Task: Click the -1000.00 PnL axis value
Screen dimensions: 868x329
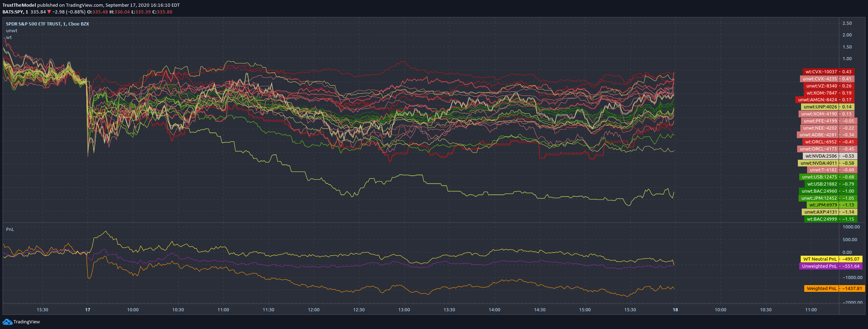Action: coord(852,277)
